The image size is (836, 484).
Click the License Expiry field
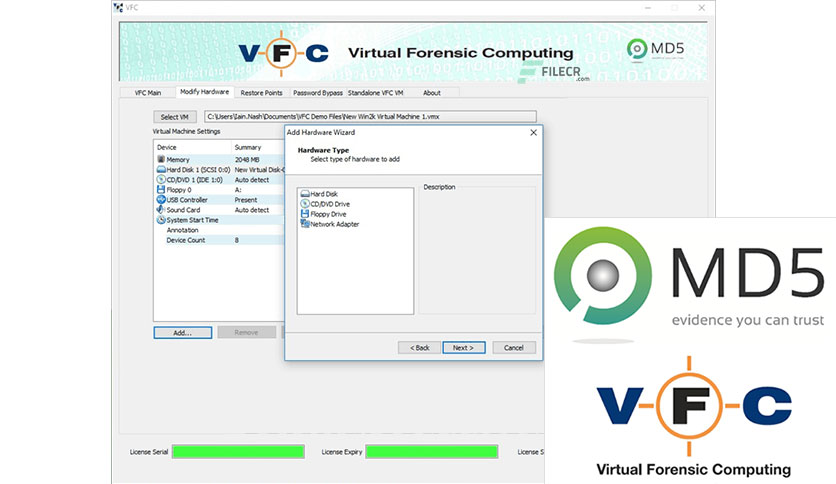coord(432,451)
